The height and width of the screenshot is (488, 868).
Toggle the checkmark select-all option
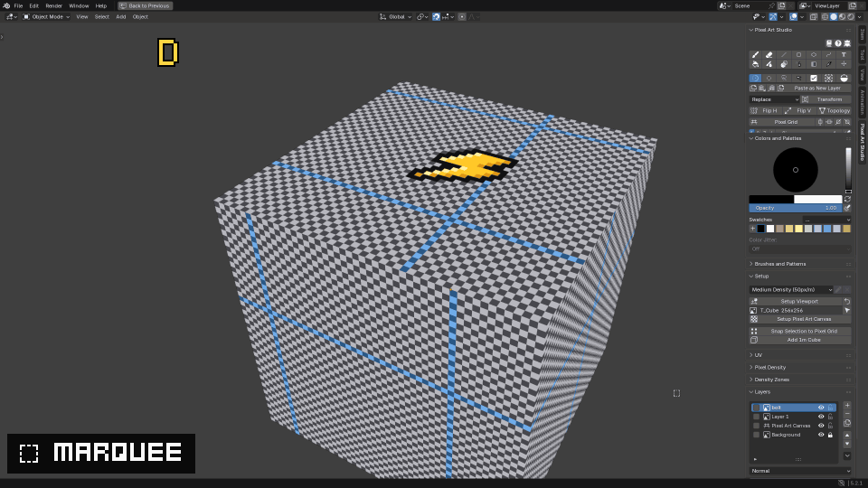(814, 78)
